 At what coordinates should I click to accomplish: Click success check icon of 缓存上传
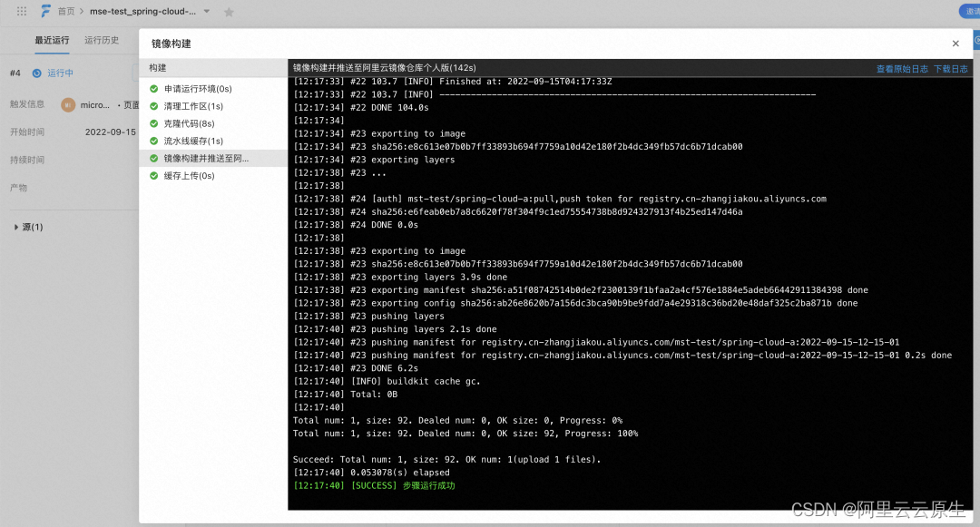click(153, 176)
